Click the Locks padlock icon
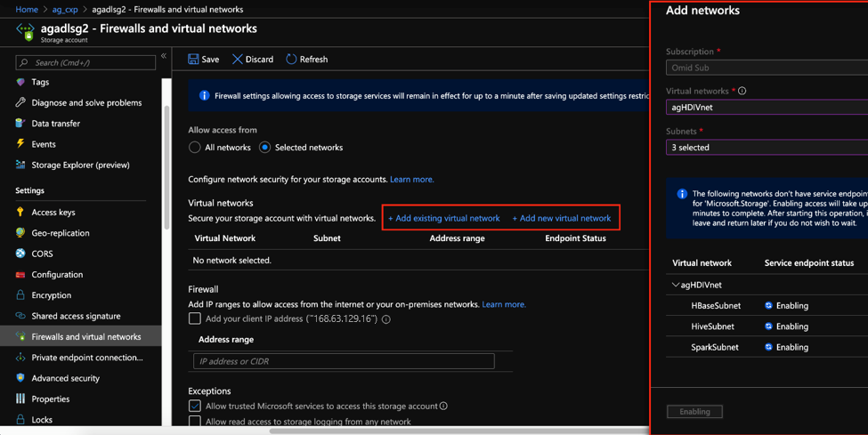This screenshot has height=435, width=868. pos(20,420)
